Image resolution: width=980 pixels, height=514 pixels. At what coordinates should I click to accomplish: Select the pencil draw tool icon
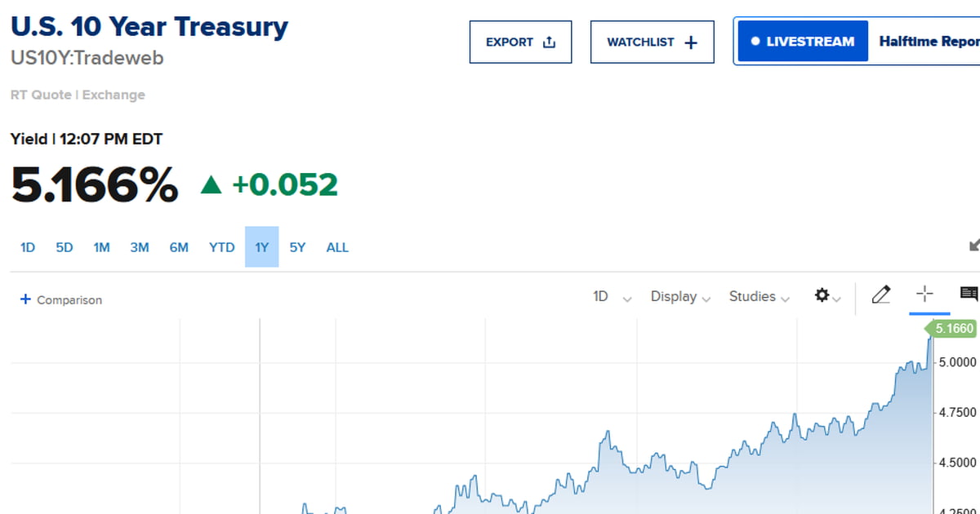click(880, 295)
